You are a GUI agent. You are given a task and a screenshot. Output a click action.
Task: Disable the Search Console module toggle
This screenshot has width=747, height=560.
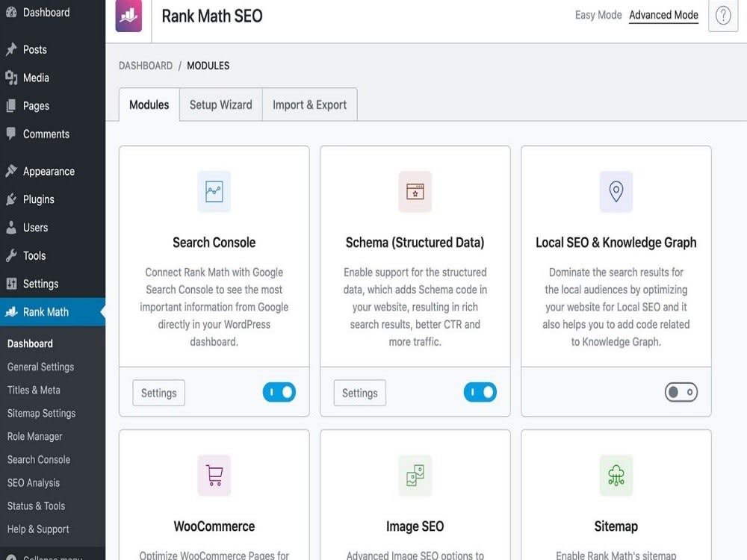(279, 393)
